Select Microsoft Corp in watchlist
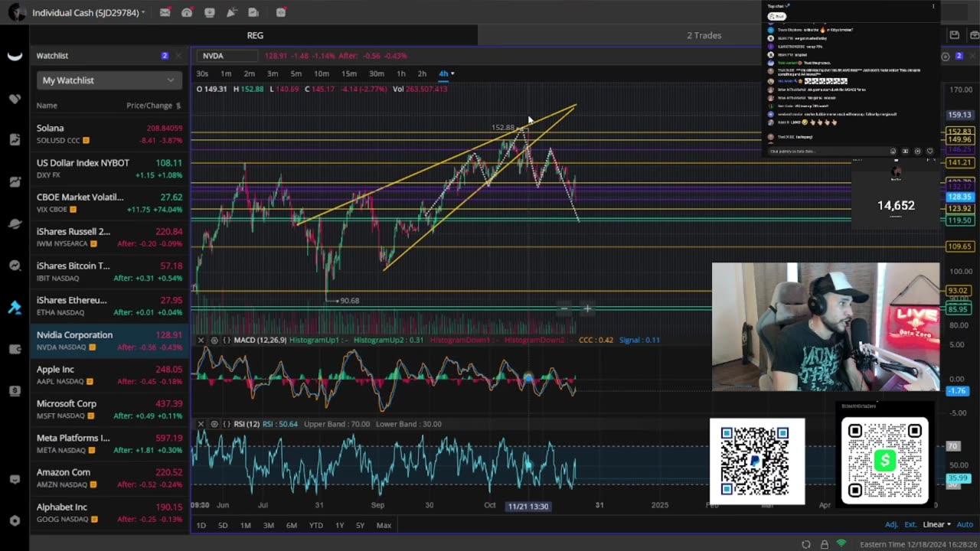This screenshot has height=551, width=980. click(109, 409)
